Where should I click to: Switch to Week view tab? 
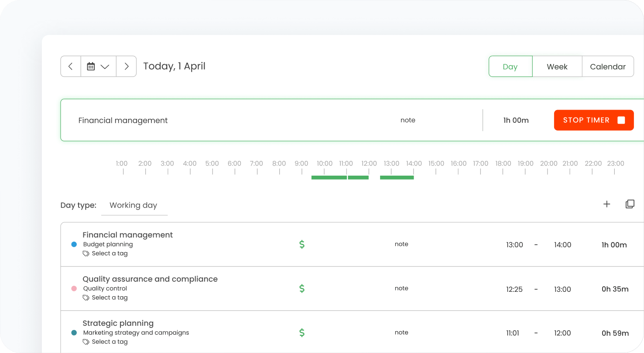pos(557,66)
